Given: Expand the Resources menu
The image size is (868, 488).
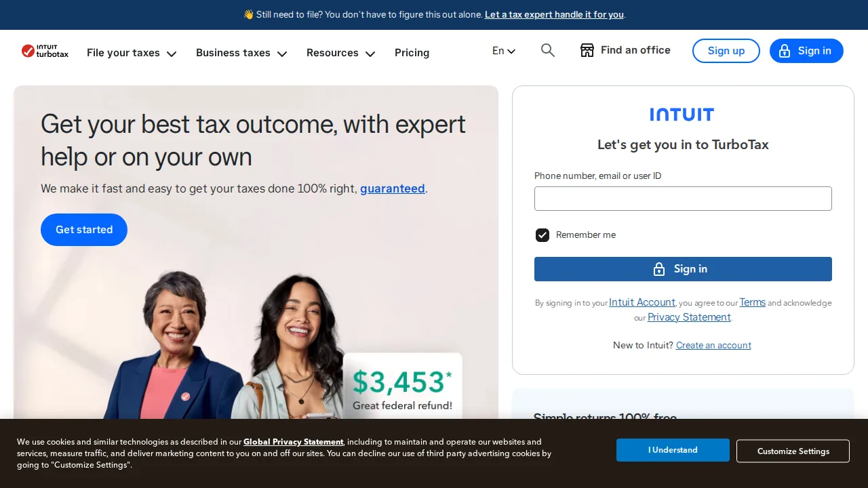Looking at the screenshot, I should (340, 53).
